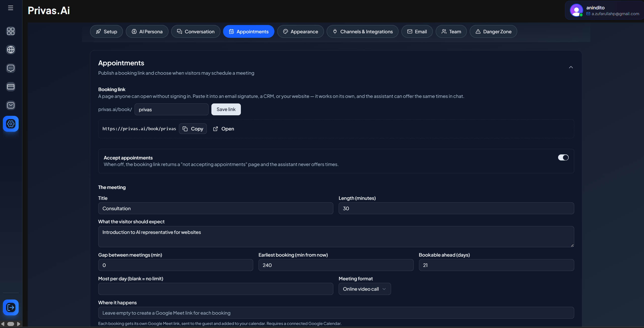Screen dimensions: 644x328
Task: Click the meeting Title field
Action: [x=216, y=208]
